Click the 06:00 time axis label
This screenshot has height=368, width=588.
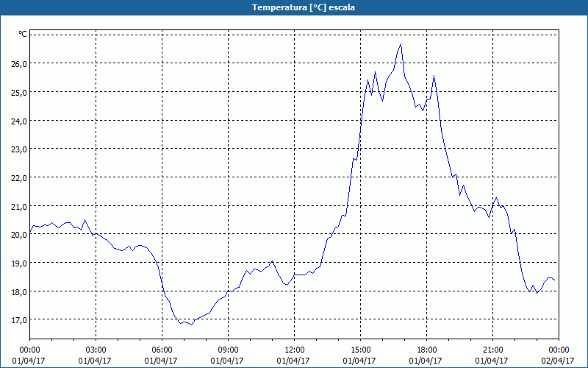coord(162,350)
